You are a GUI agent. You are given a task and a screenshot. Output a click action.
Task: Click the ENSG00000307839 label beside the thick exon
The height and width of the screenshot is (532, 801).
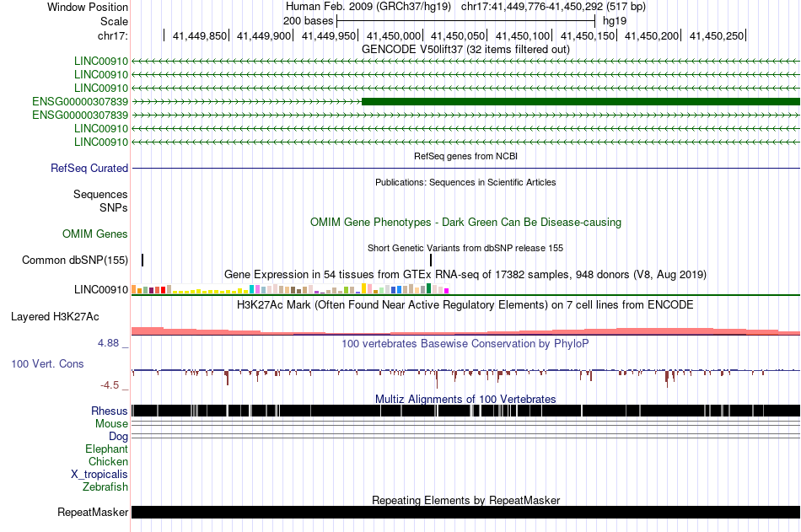point(80,101)
